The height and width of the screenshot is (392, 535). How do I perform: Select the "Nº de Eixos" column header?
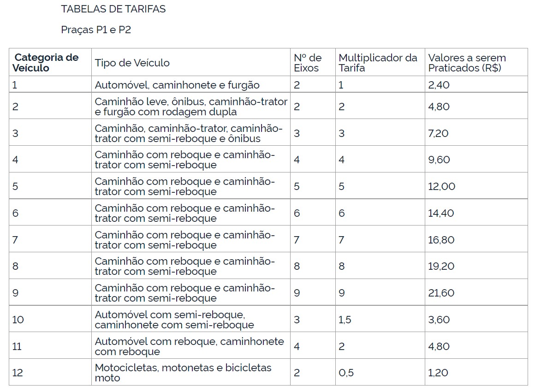308,63
